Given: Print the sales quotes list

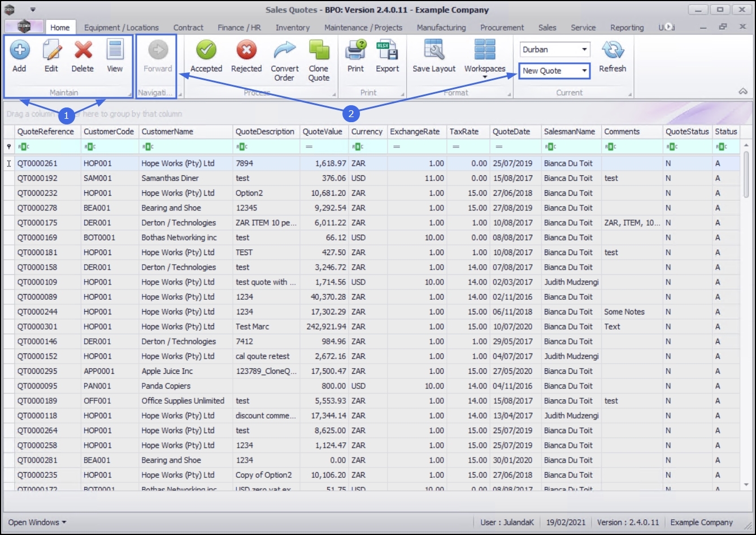Looking at the screenshot, I should [x=355, y=57].
